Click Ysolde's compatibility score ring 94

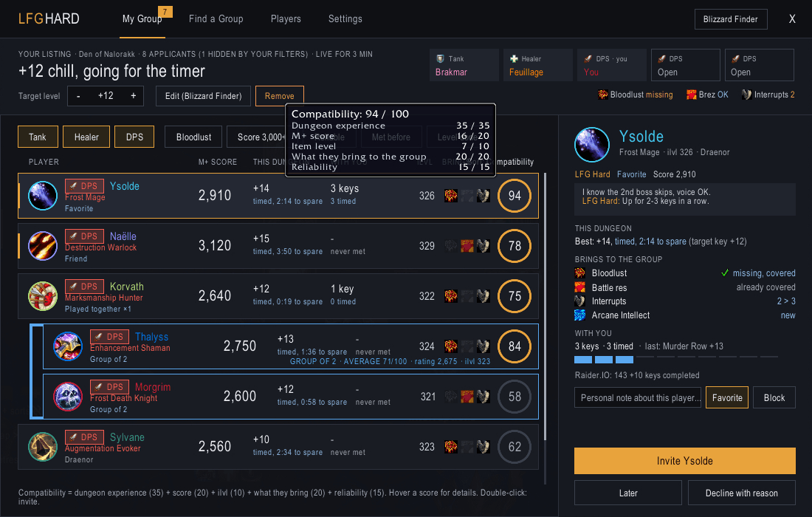click(x=515, y=196)
